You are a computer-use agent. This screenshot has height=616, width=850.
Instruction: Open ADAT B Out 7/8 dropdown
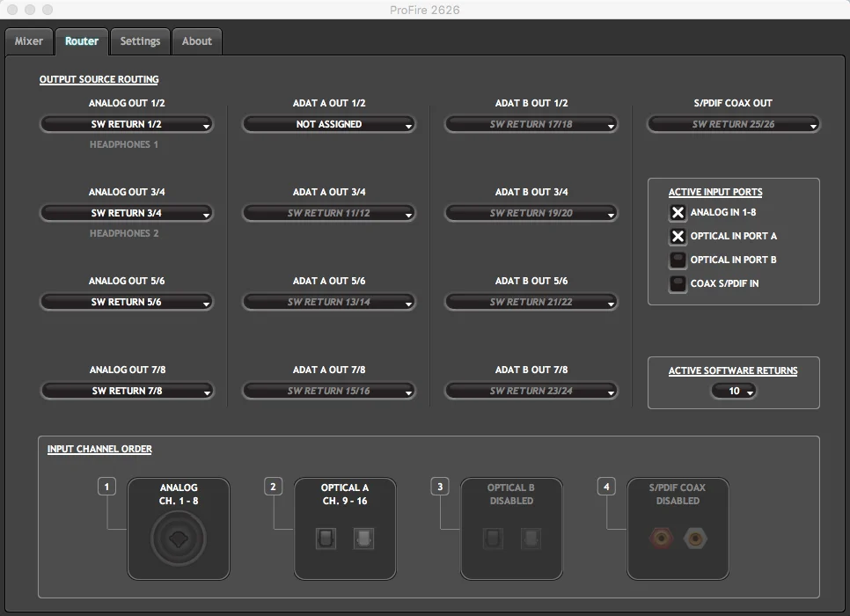coord(531,391)
